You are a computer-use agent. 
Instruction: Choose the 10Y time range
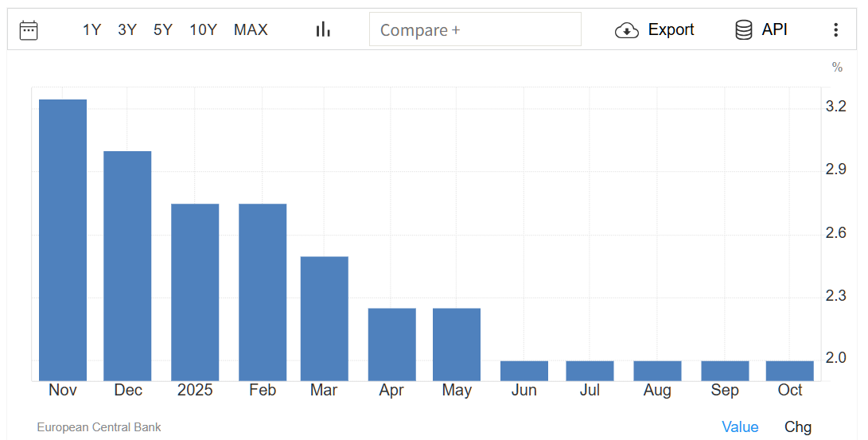(x=203, y=30)
